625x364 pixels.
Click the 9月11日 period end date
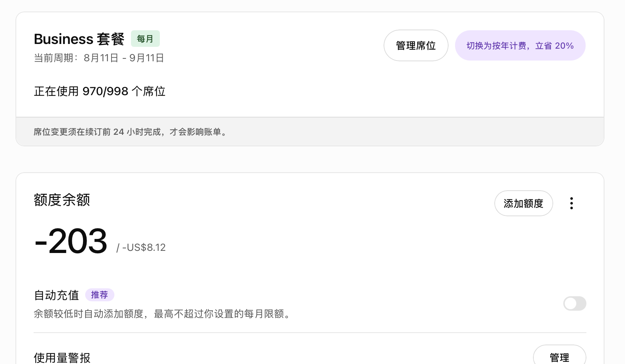point(147,58)
